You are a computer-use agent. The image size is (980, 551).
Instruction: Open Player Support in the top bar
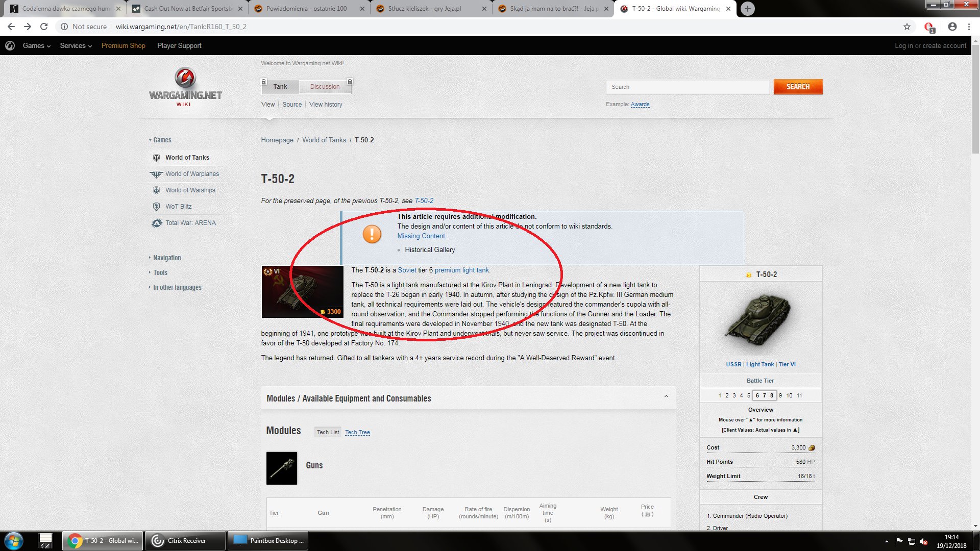coord(179,46)
